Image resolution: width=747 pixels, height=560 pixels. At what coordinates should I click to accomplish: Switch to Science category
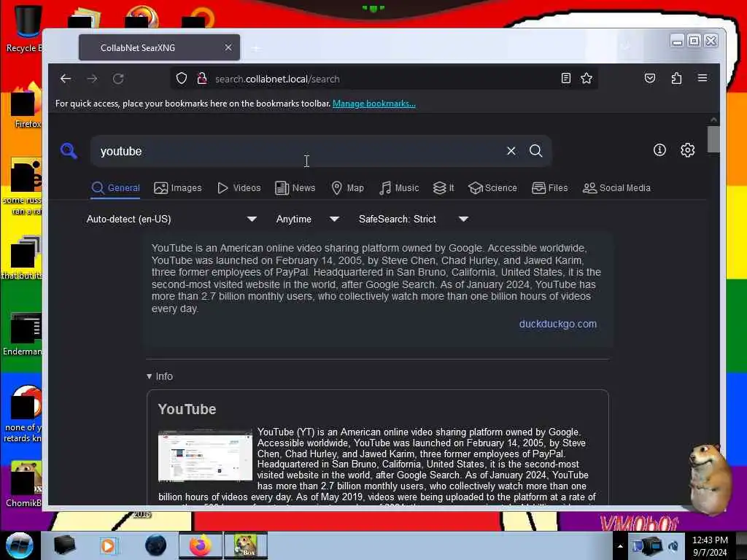coord(493,188)
